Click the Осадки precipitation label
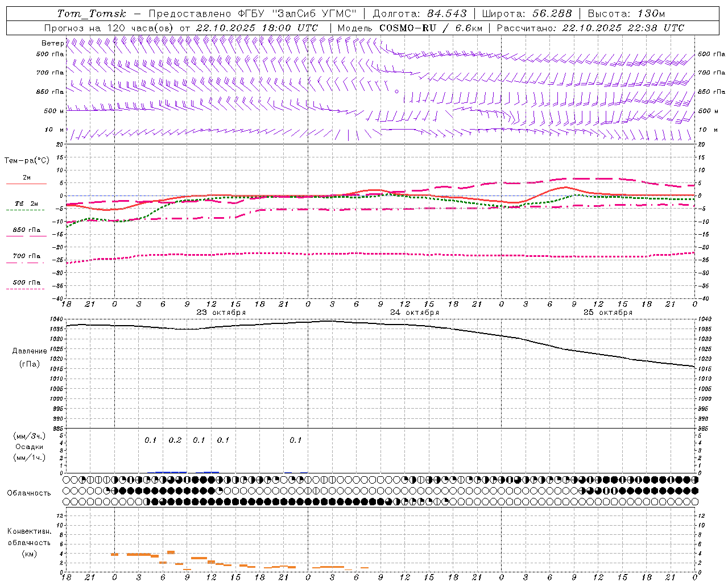728x582 pixels. tap(29, 447)
